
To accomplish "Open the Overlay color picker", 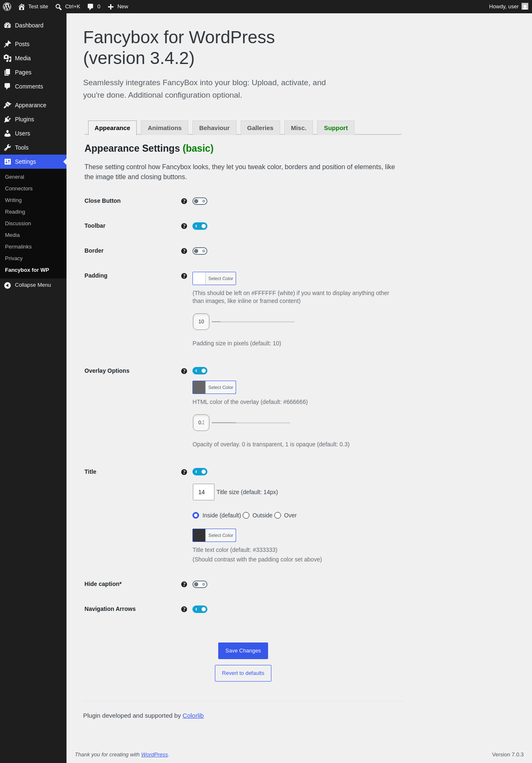I will (214, 387).
